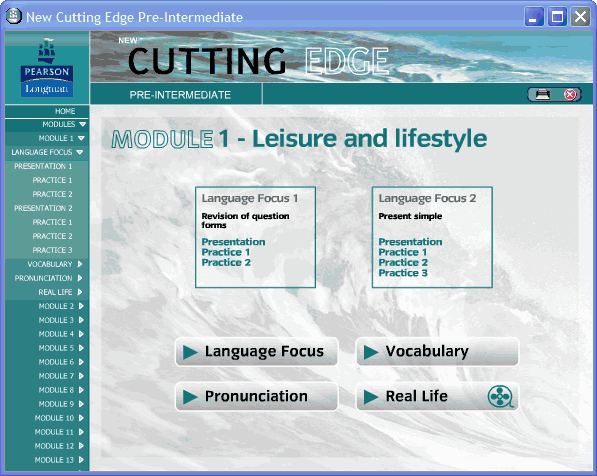
Task: Click the film reel icon on Real Life
Action: point(500,396)
